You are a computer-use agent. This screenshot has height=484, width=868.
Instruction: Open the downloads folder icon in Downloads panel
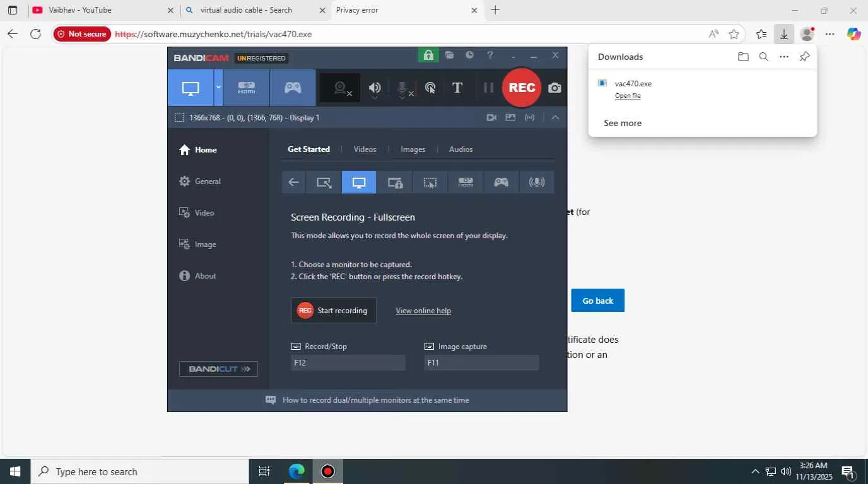pos(743,57)
